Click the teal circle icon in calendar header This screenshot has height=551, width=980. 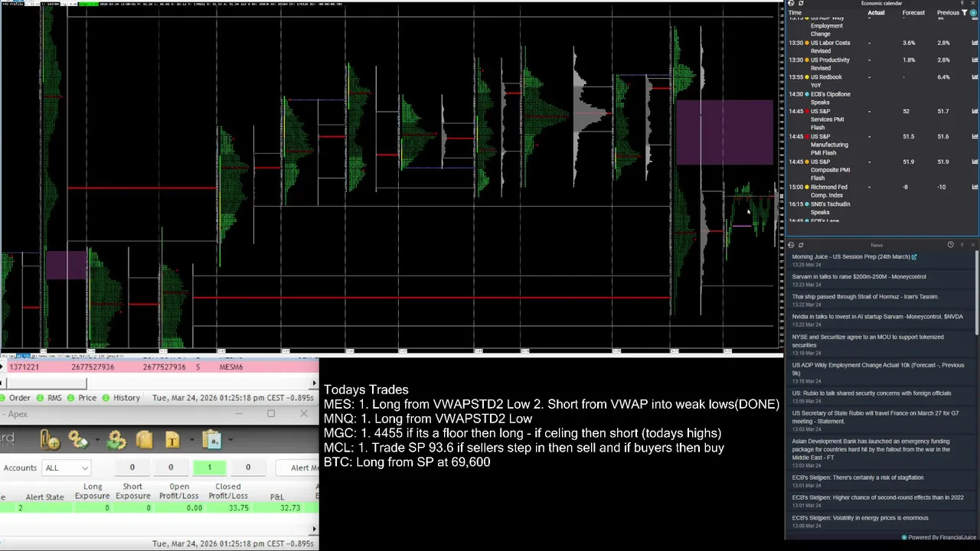tap(973, 13)
